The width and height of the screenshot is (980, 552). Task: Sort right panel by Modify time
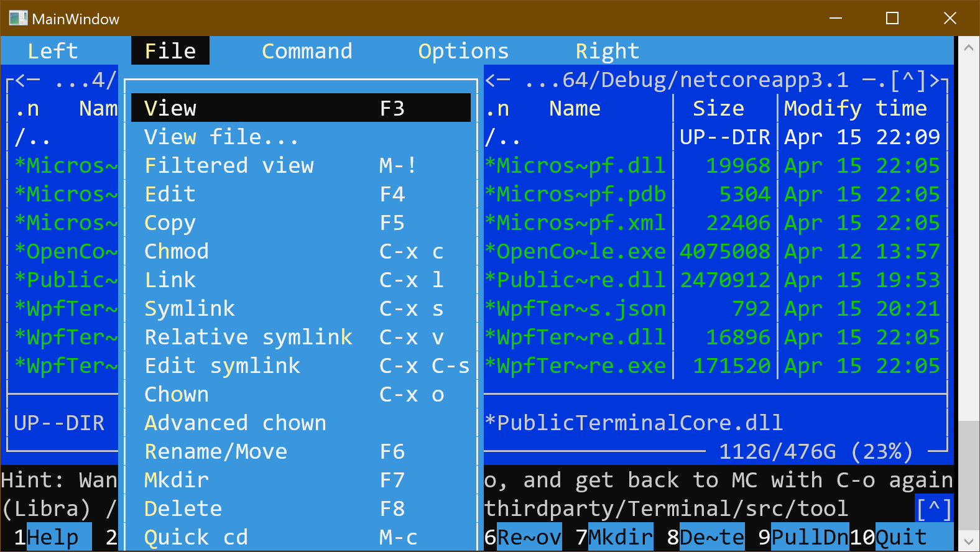click(x=855, y=108)
